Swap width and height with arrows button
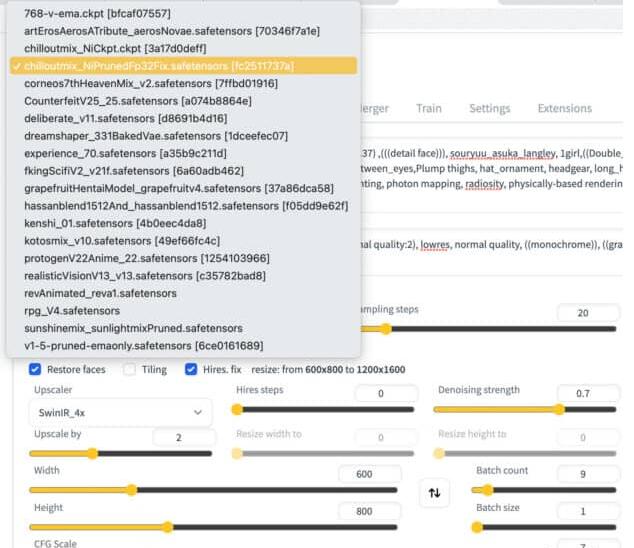The image size is (634, 548). (x=434, y=493)
